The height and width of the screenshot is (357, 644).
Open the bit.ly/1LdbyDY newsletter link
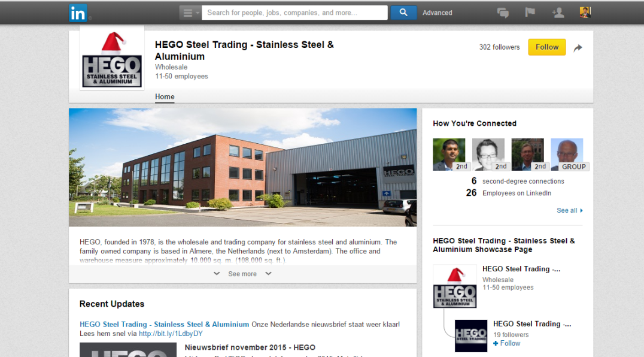171,334
